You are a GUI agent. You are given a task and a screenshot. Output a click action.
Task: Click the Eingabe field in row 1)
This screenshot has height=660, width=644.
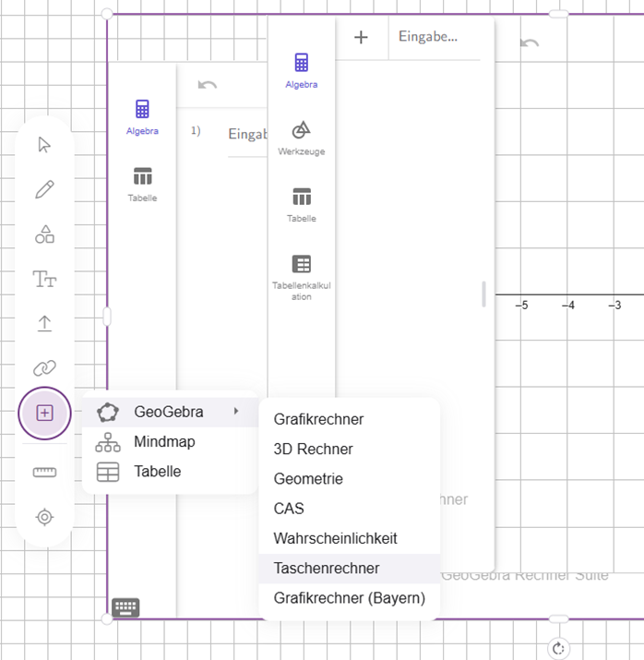[x=247, y=134]
